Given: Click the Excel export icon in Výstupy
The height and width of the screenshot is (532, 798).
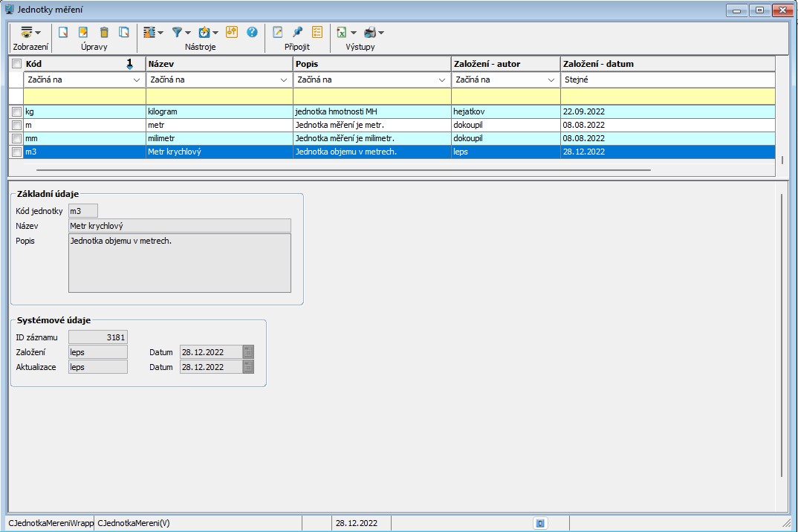Looking at the screenshot, I should point(342,32).
